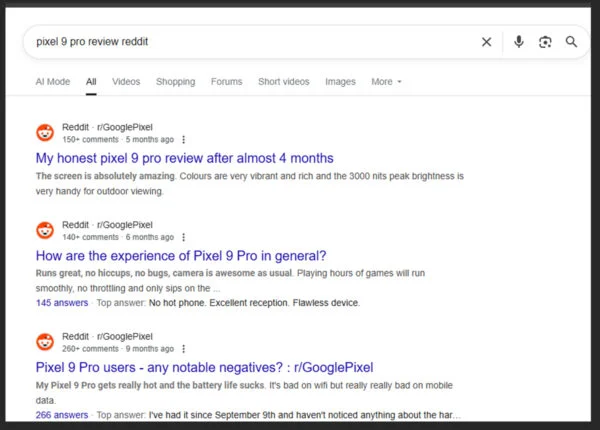
Task: Click the '150+ comments · 5 months ago' text
Action: point(118,140)
